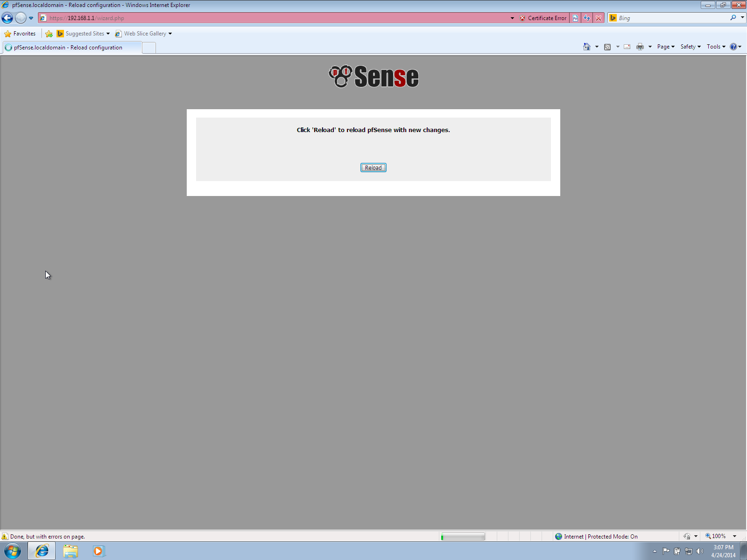Expand the address bar autocomplete dropdown

click(x=512, y=18)
